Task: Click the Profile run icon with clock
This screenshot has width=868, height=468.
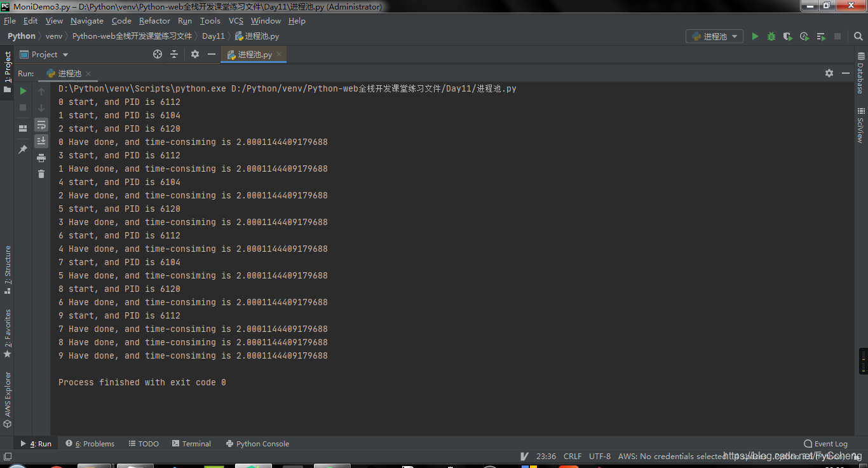Action: point(804,37)
